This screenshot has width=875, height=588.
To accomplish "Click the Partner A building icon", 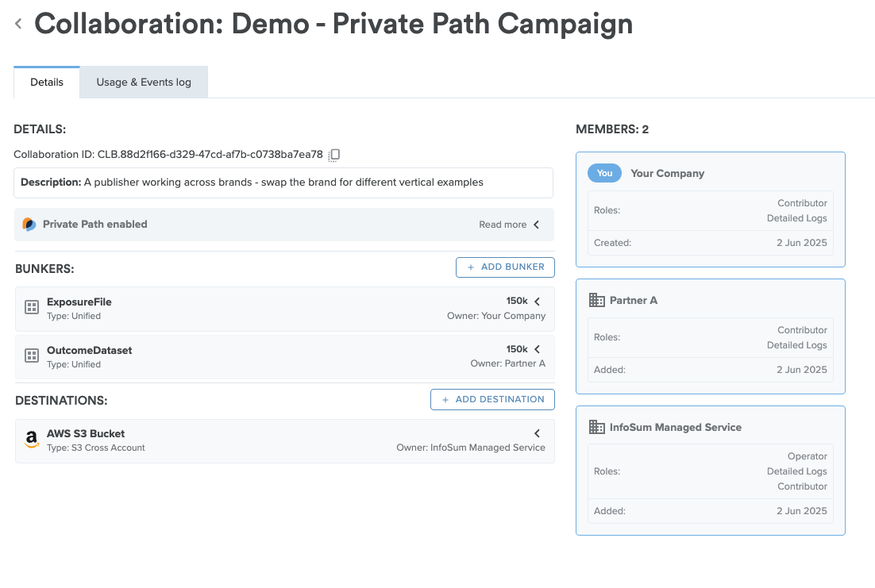I will [596, 300].
